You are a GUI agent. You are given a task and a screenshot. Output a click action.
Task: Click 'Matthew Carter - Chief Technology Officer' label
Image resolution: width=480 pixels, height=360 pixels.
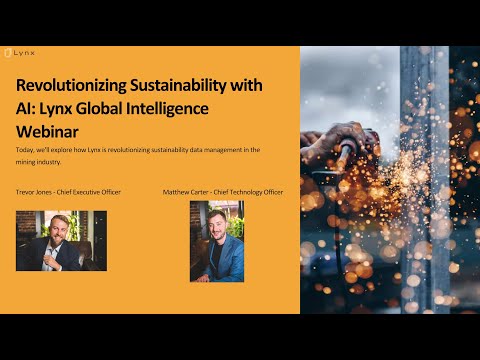tap(223, 192)
